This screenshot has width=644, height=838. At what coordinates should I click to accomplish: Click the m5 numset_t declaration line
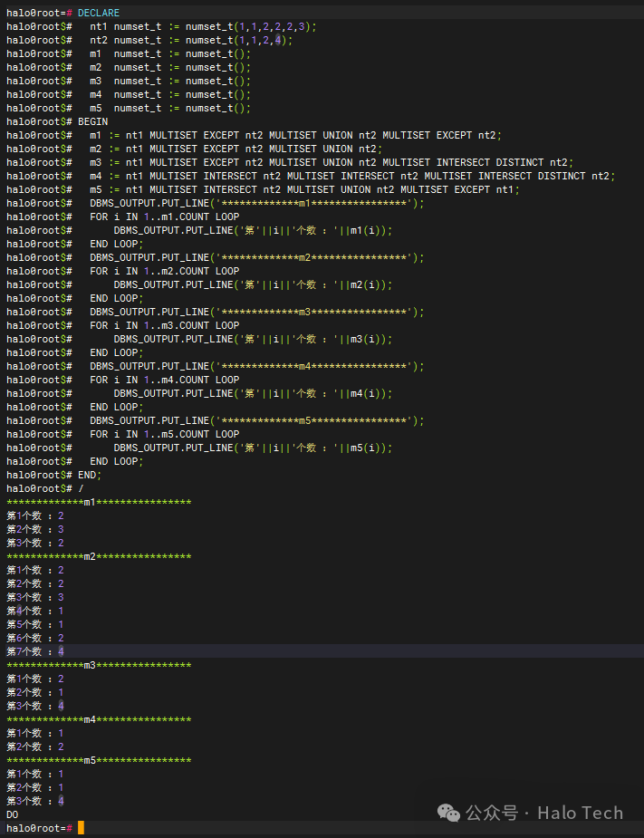170,109
